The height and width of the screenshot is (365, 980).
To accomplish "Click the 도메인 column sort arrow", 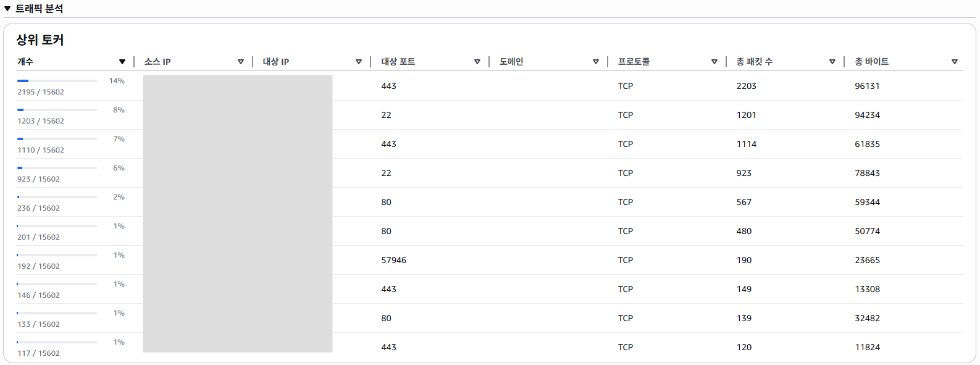I will tap(596, 62).
